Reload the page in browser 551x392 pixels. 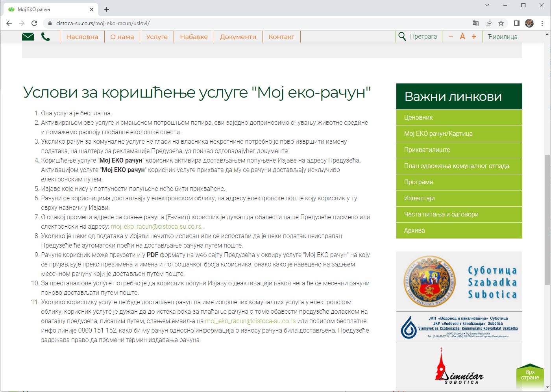(34, 23)
